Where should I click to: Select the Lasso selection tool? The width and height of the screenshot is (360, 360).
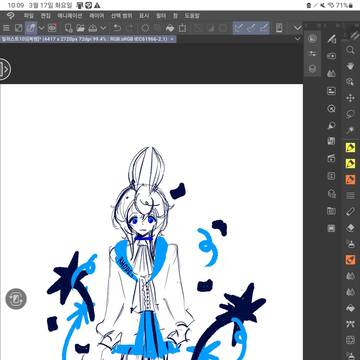click(x=350, y=114)
